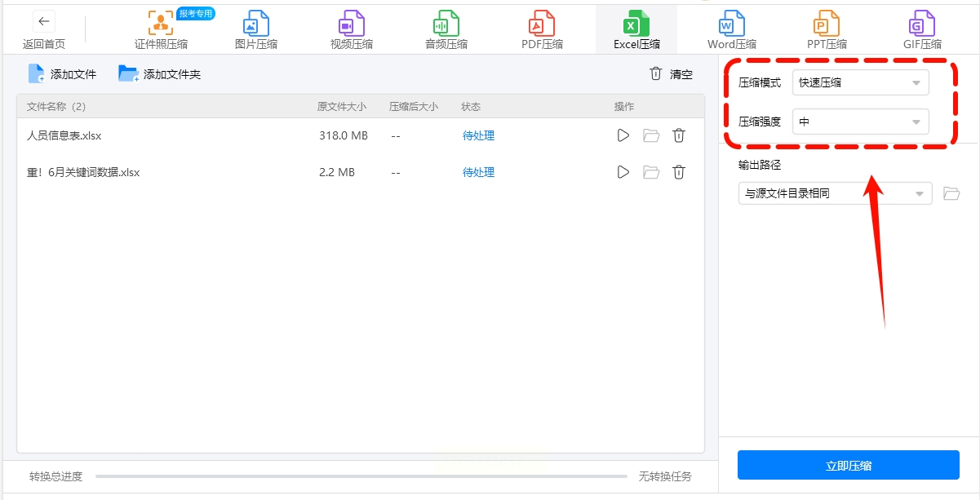This screenshot has height=500, width=980.
Task: Click the back arrow to return home
Action: (44, 22)
